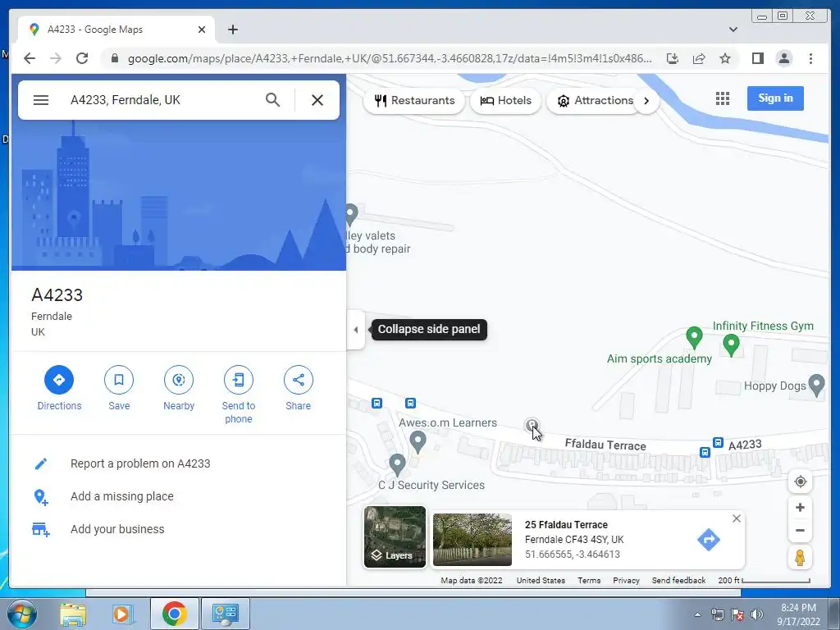The image size is (840, 630).
Task: Bookmark this page with star
Action: pyautogui.click(x=725, y=58)
